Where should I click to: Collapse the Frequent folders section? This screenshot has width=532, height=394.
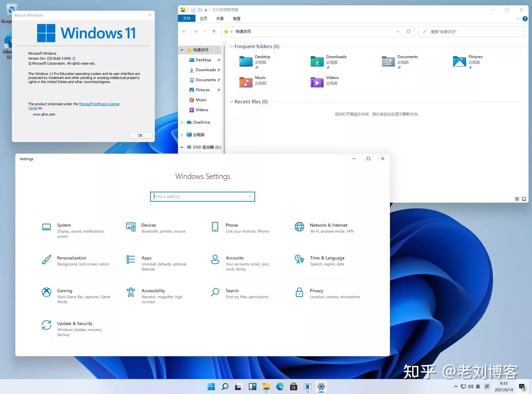pos(231,47)
